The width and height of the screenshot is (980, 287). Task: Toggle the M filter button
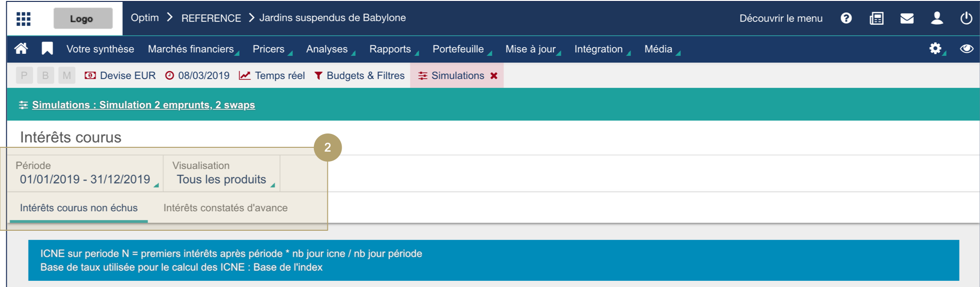(x=67, y=75)
